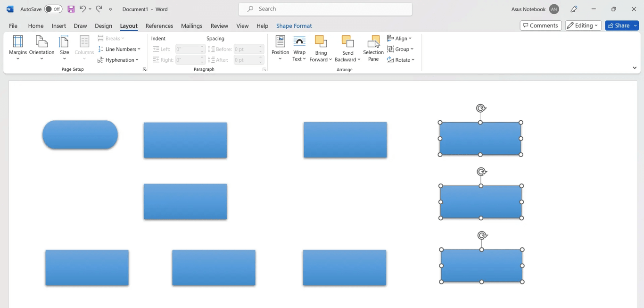Click the Share button
This screenshot has width=644, height=308.
[619, 25]
